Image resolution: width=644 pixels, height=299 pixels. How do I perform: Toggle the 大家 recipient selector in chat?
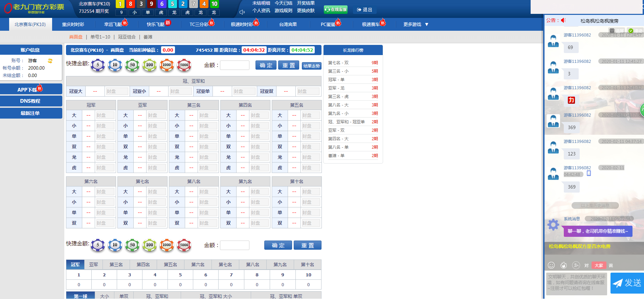599,265
